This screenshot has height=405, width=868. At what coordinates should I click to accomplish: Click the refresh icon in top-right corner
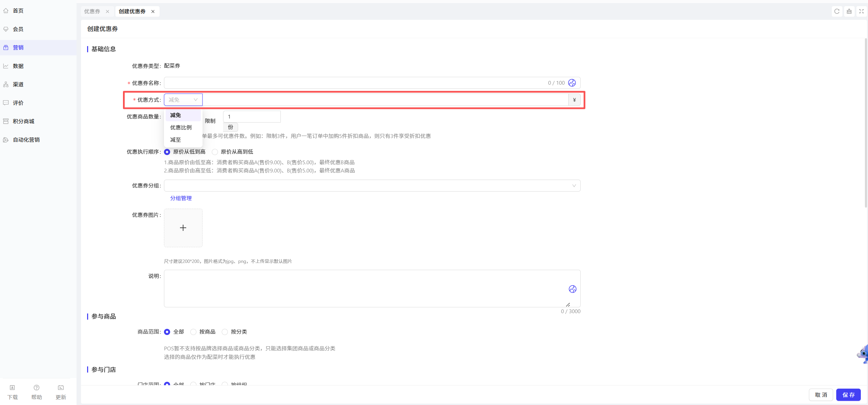[837, 11]
